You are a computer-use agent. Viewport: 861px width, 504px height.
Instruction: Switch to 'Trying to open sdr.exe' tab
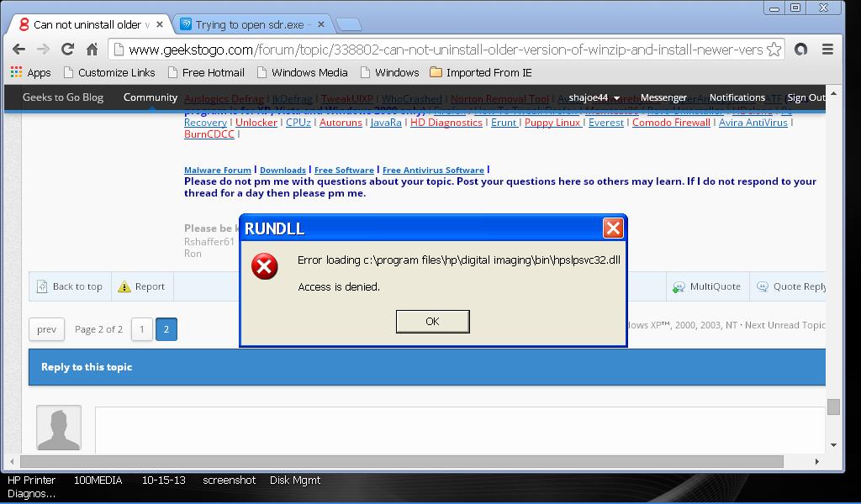coord(252,24)
